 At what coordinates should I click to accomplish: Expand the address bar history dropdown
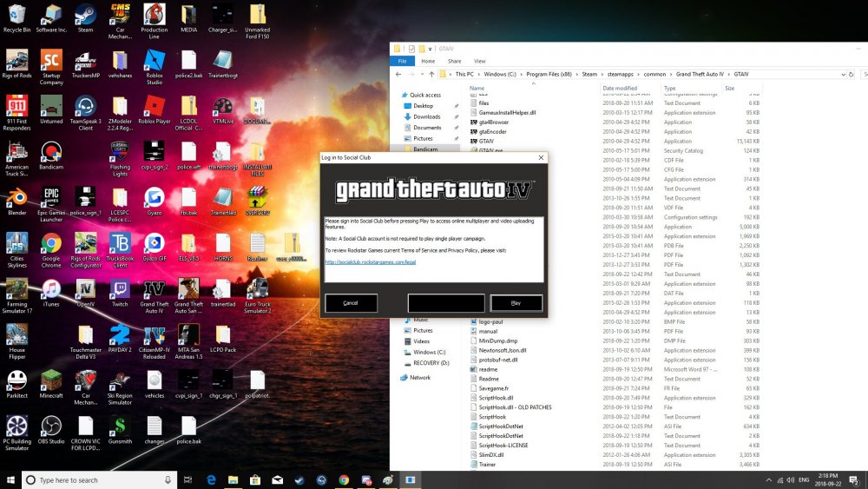coord(843,74)
